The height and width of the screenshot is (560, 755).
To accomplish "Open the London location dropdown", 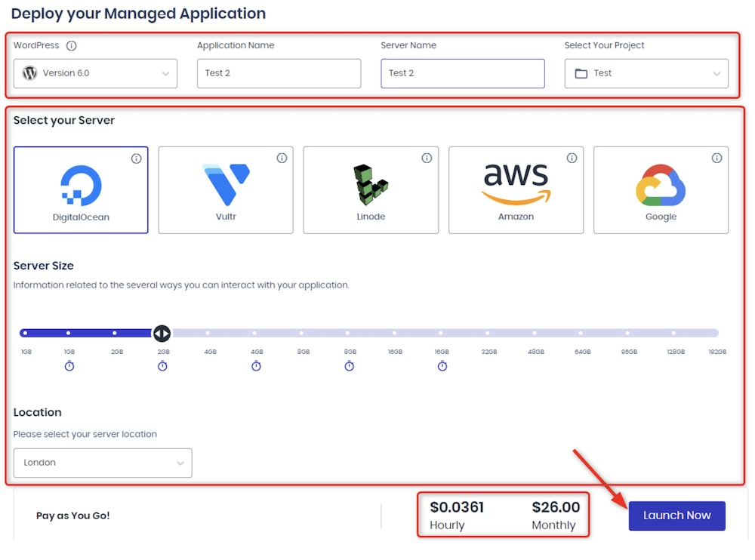I will [x=103, y=463].
